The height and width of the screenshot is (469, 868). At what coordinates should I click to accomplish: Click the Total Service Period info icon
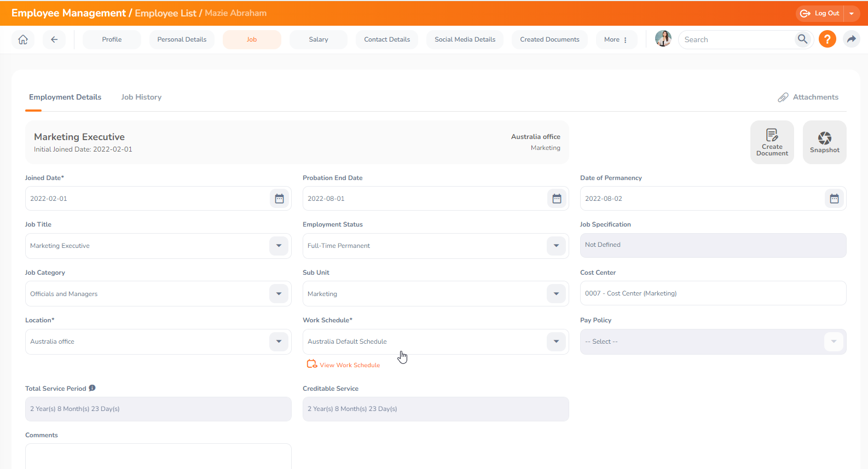tap(92, 388)
